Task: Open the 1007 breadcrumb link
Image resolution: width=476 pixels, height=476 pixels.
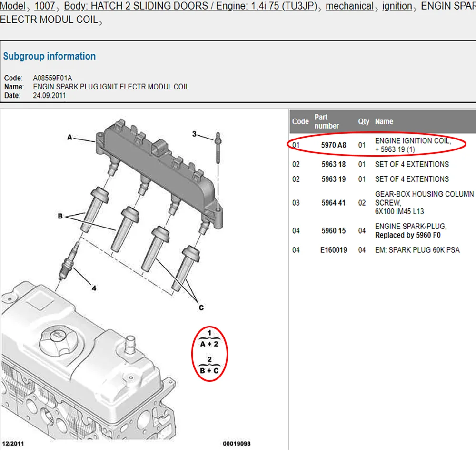Action: click(45, 6)
